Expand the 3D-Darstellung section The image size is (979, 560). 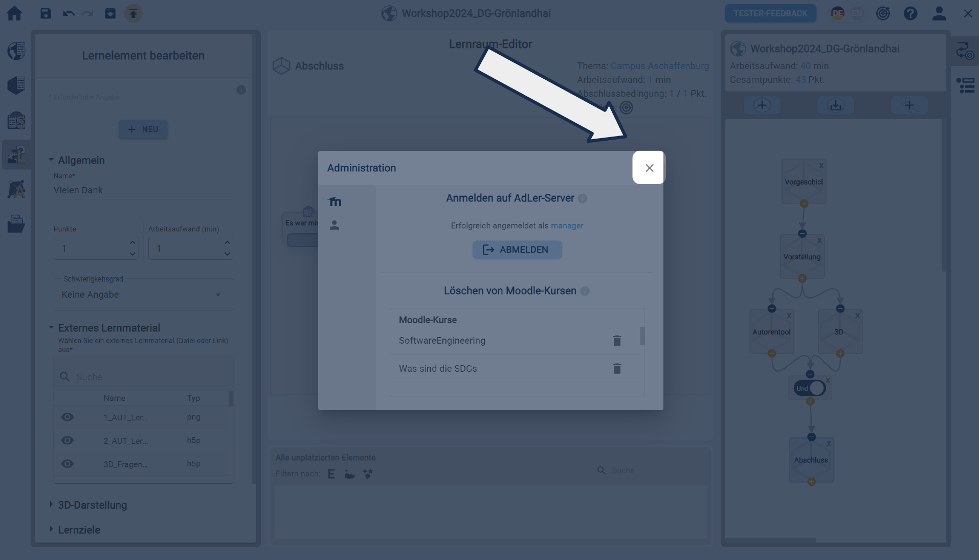point(92,505)
